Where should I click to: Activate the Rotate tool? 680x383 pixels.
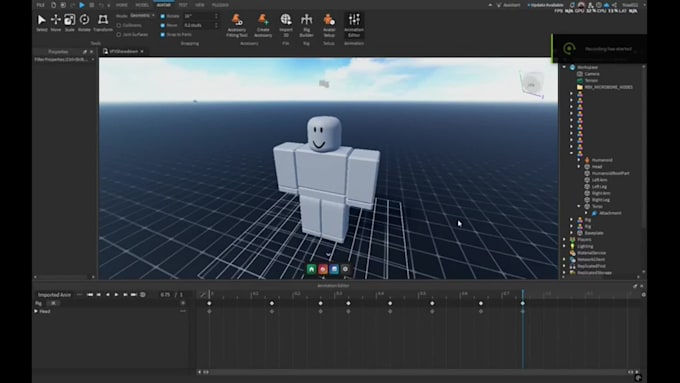tap(84, 23)
